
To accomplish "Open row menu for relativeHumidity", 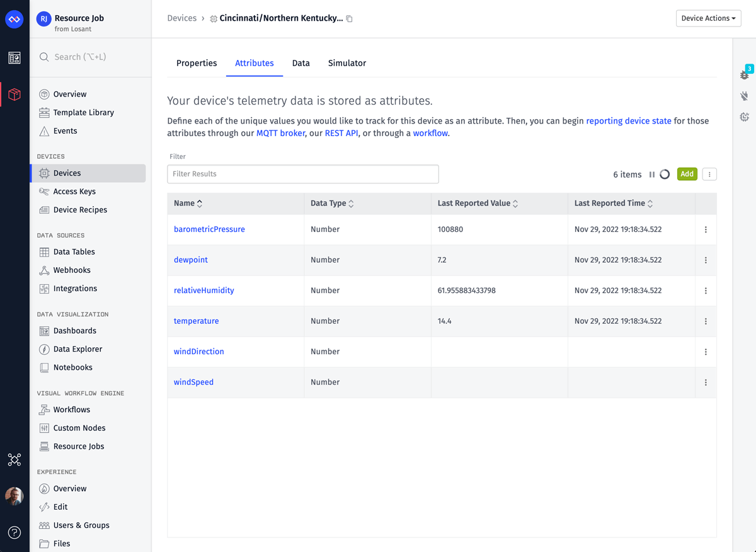I will (x=706, y=291).
